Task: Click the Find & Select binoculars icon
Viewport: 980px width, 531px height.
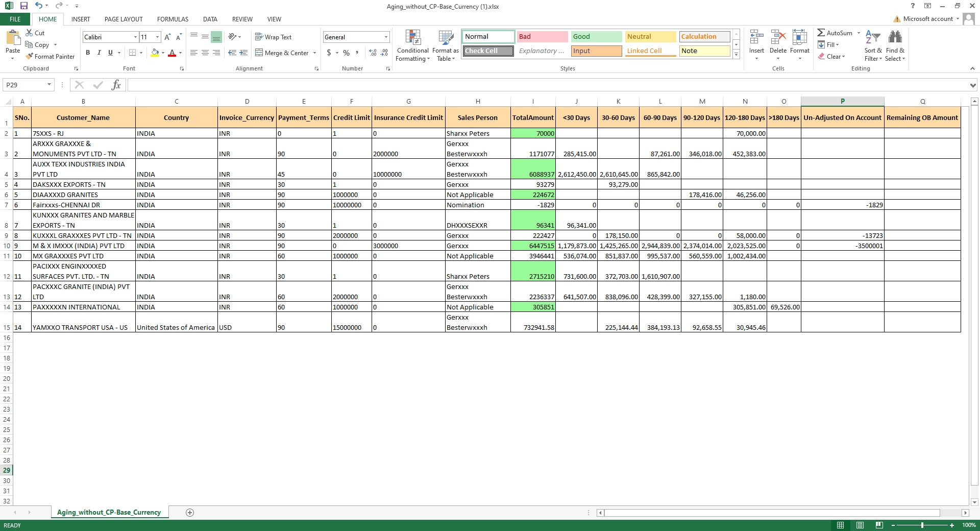Action: click(895, 38)
